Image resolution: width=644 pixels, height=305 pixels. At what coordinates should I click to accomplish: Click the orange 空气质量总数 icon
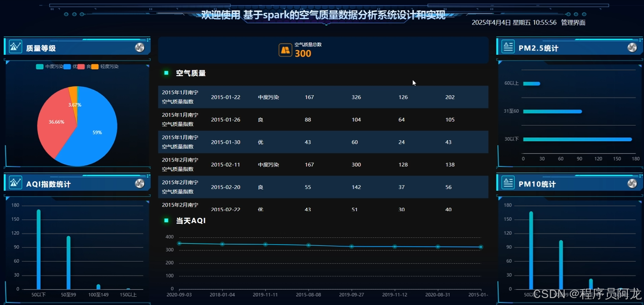285,50
